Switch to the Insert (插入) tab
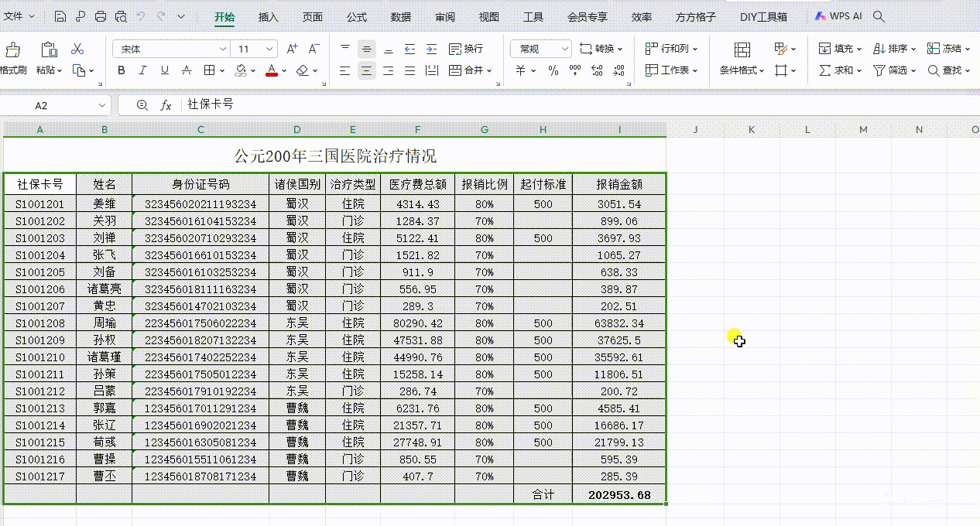 point(269,16)
